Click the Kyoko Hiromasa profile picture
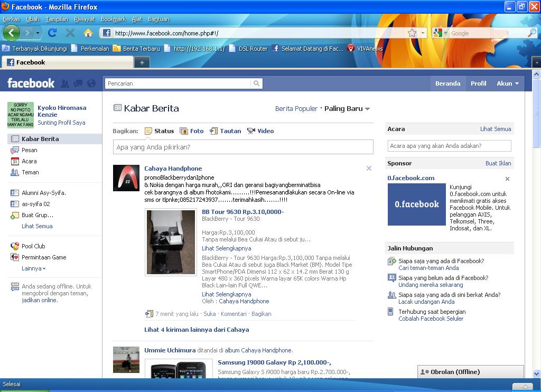The image size is (541, 392). click(x=21, y=115)
